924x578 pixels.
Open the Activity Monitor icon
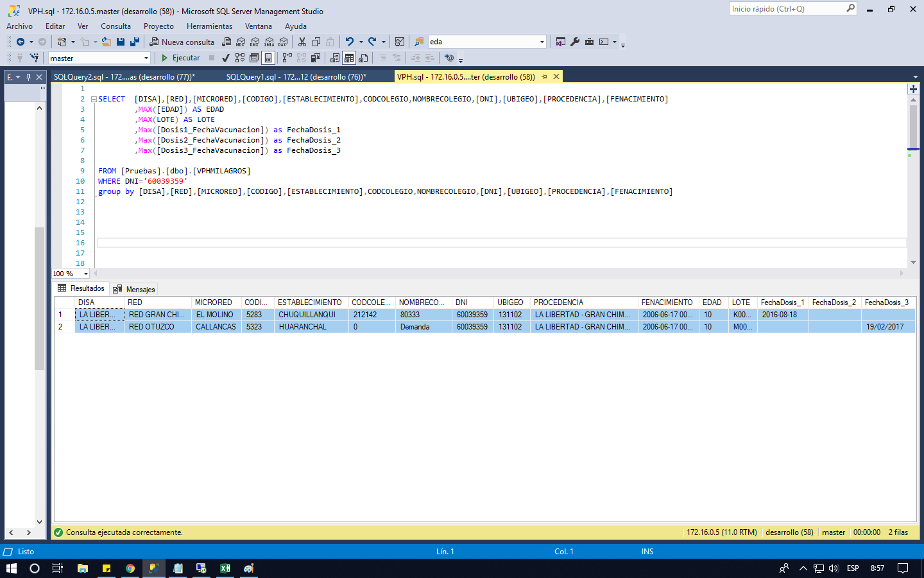click(x=400, y=42)
